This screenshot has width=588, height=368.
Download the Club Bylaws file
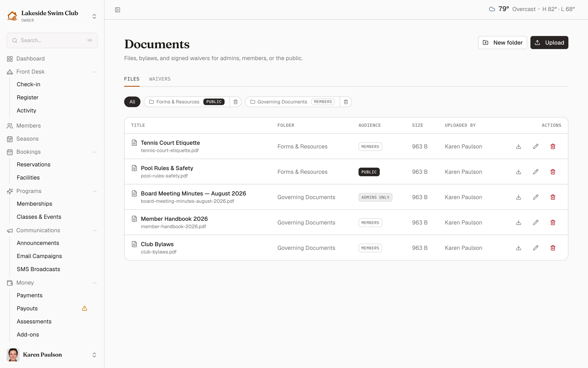(519, 248)
